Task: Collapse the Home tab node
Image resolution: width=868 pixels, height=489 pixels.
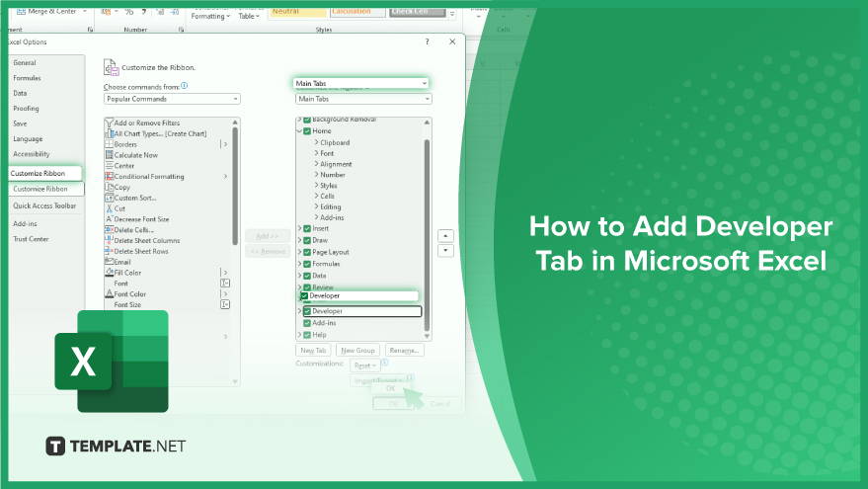Action: (299, 131)
